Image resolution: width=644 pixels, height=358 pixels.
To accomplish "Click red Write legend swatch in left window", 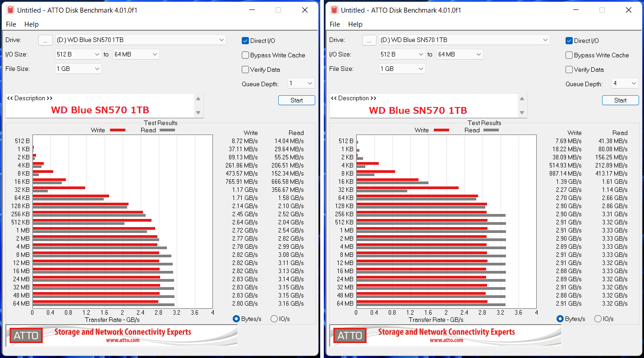I will [x=117, y=130].
